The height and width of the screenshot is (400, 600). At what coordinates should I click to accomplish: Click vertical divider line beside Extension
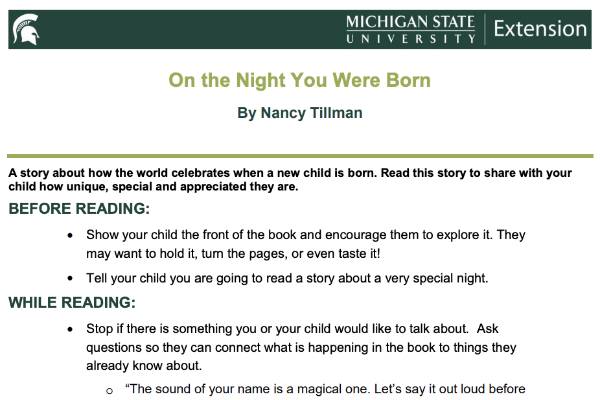pos(484,29)
